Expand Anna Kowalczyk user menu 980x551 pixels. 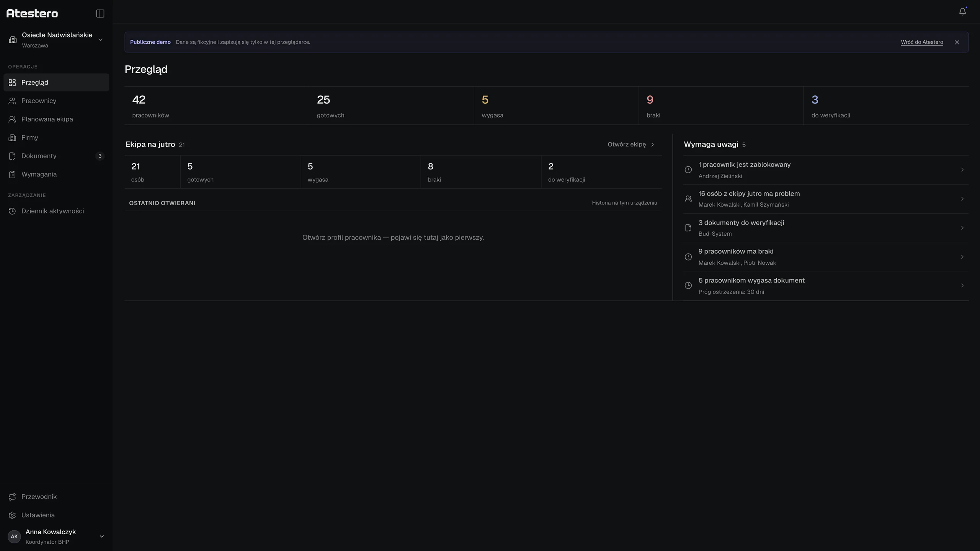[56, 536]
